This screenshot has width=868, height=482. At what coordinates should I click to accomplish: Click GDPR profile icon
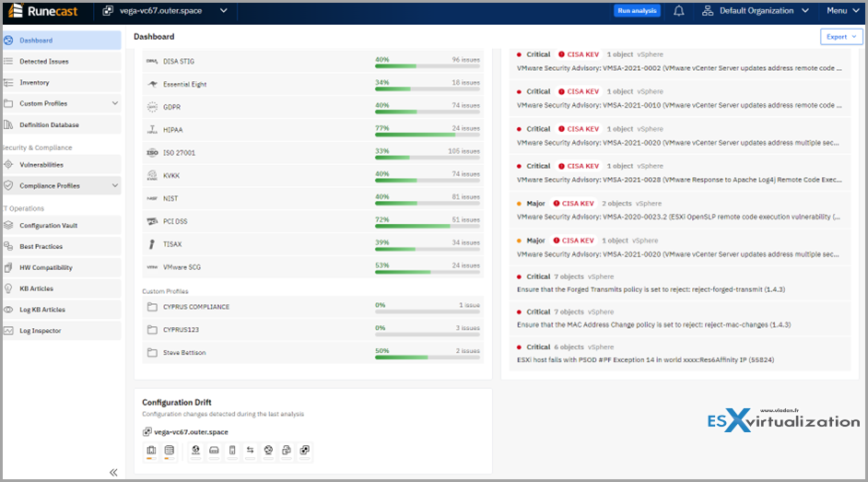152,107
